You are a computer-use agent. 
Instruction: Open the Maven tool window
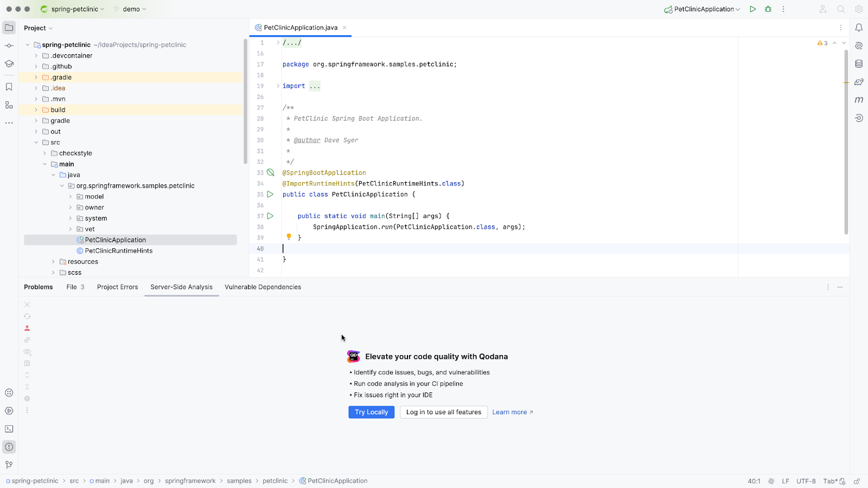pyautogui.click(x=859, y=100)
